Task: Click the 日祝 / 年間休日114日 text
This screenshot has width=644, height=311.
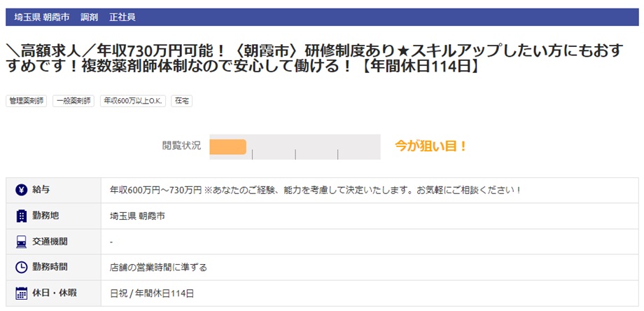Action: (152, 293)
